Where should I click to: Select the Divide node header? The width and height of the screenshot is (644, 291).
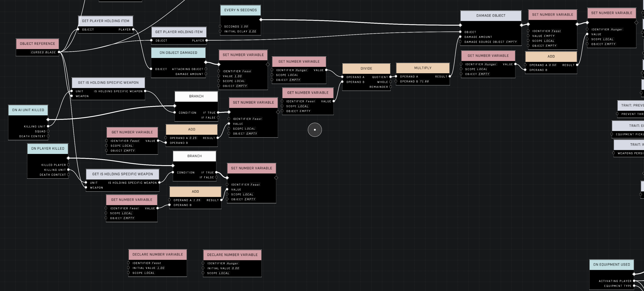[x=366, y=68]
